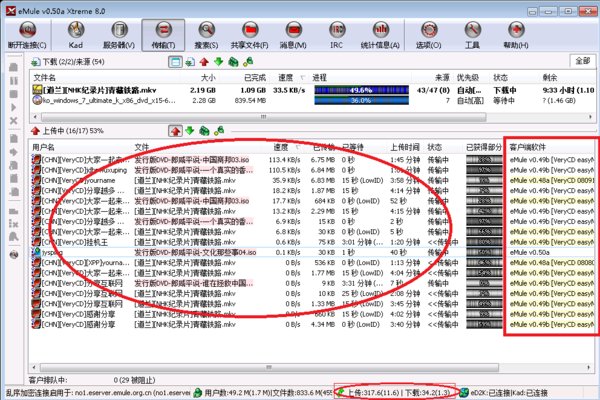Viewport: 600px width, 400px height.
Task: Click the server connection status text at bottom-left
Action: pos(98,393)
